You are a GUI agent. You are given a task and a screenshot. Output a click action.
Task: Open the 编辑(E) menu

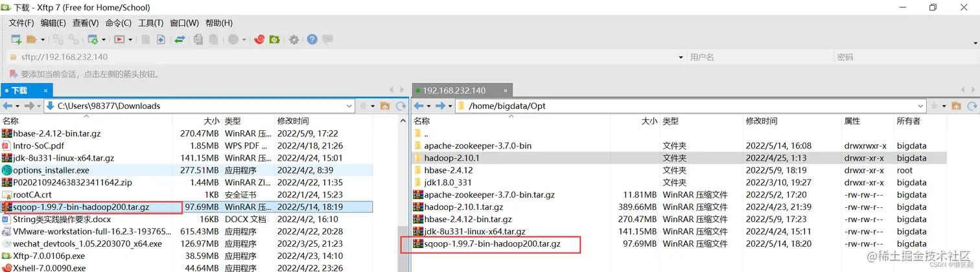(53, 23)
